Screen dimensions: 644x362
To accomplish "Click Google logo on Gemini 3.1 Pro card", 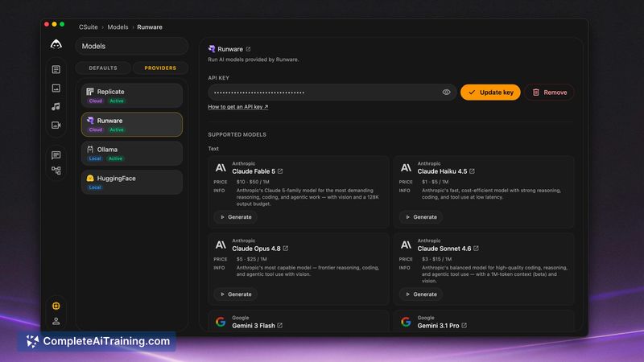I will pyautogui.click(x=406, y=322).
